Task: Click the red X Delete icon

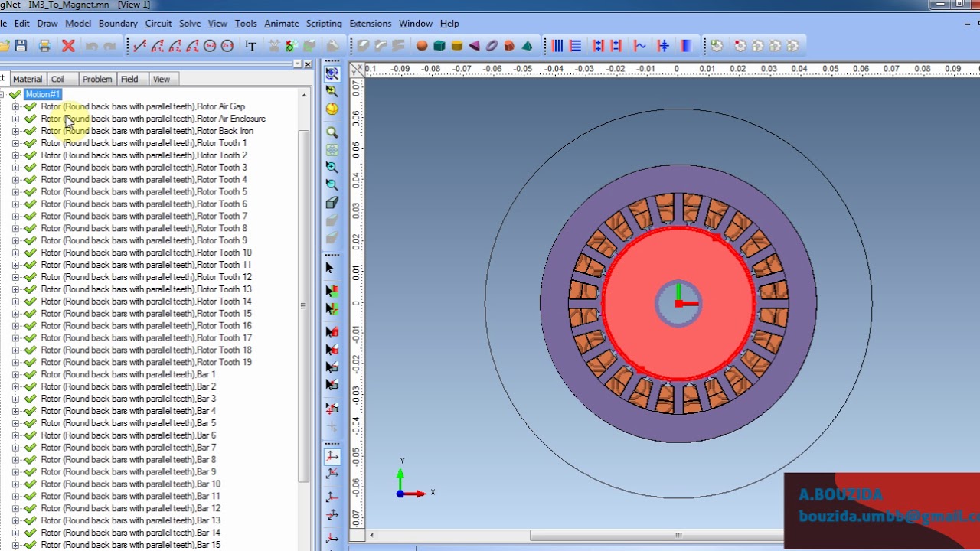Action: click(68, 46)
